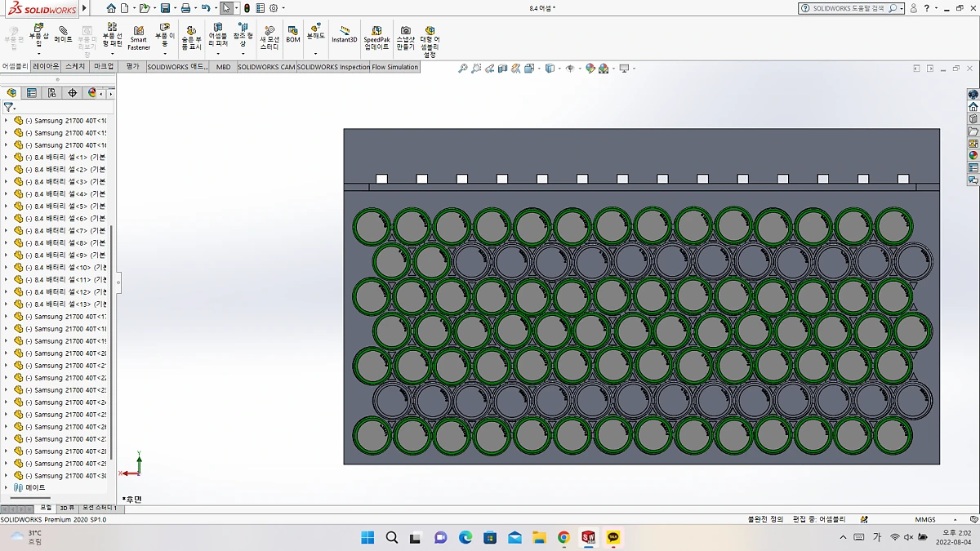Click the Open file icon
The width and height of the screenshot is (980, 551).
point(144,8)
